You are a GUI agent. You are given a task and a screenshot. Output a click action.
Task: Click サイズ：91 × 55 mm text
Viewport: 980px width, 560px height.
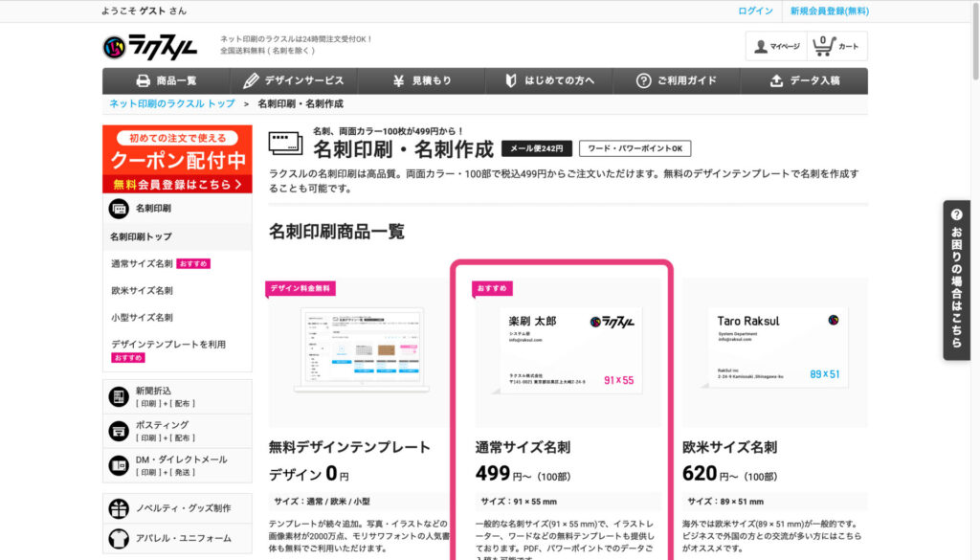point(519,502)
